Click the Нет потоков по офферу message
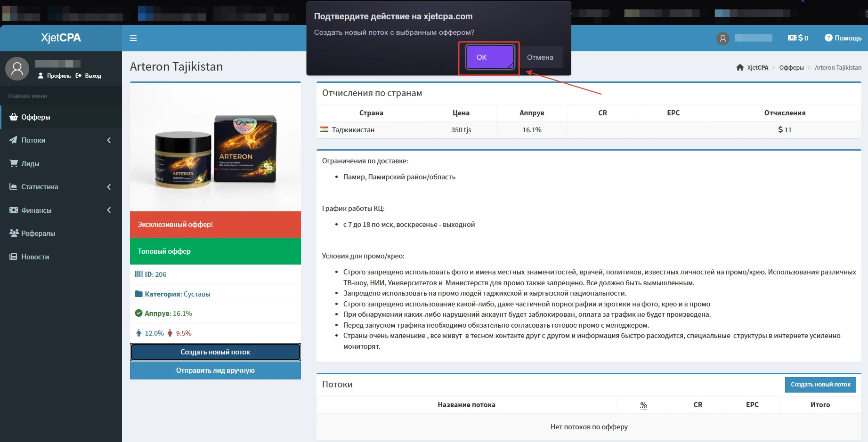This screenshot has width=868, height=442. pyautogui.click(x=589, y=427)
